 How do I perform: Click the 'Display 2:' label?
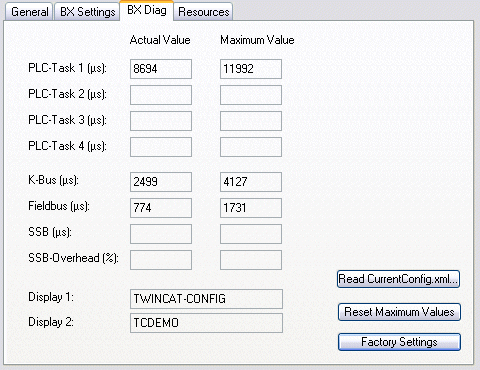tap(51, 322)
